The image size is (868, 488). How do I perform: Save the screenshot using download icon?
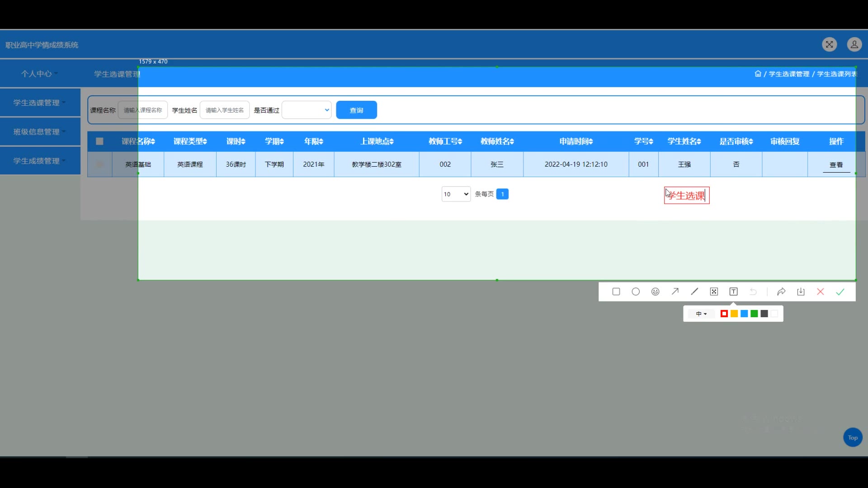coord(801,292)
